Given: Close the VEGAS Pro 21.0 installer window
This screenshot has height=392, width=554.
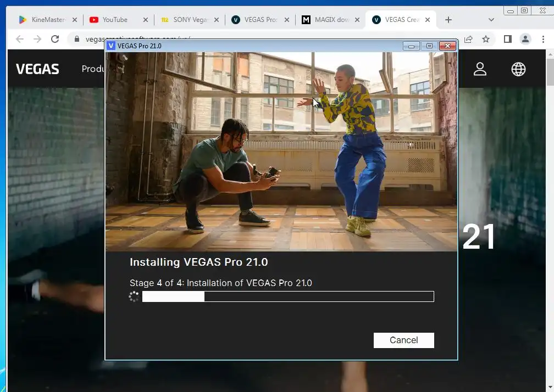Looking at the screenshot, I should [447, 46].
